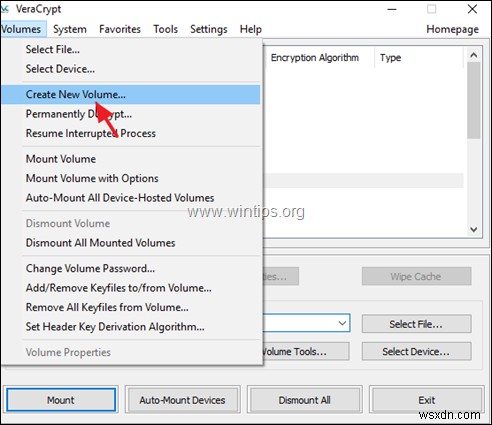
Task: Click the Homepage link
Action: (452, 29)
